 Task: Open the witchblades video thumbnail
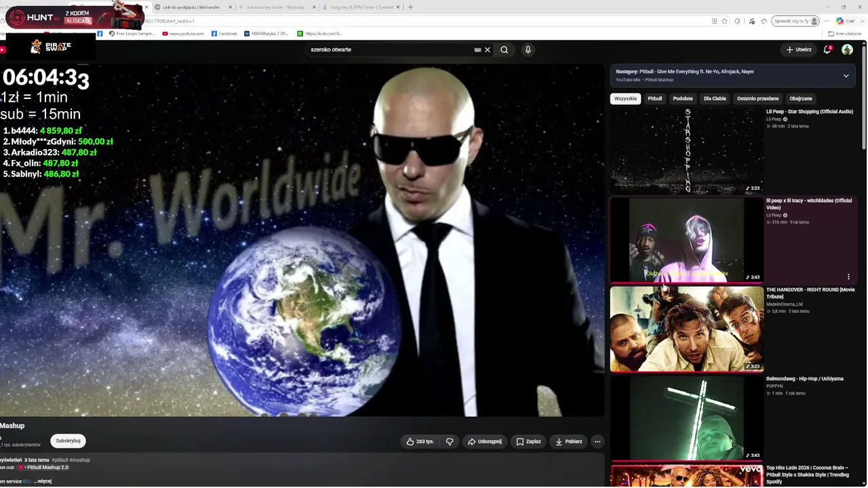686,240
